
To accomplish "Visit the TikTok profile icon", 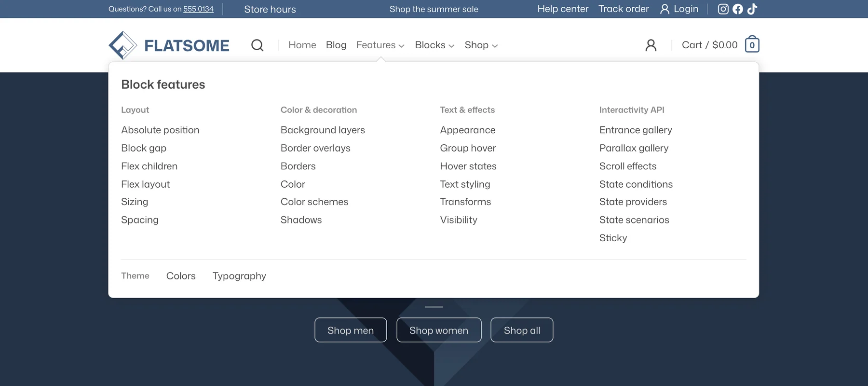I will point(752,9).
